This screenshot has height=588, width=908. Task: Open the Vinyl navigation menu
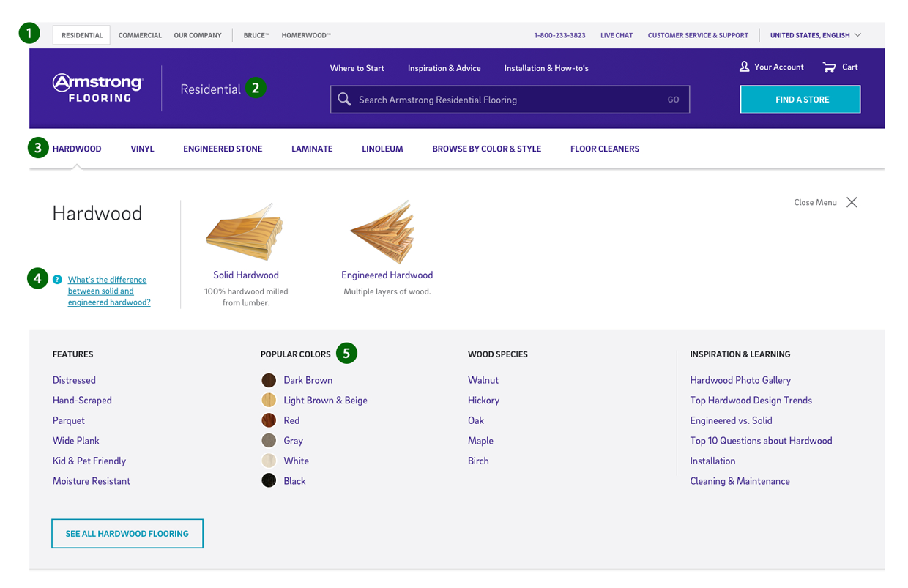142,149
